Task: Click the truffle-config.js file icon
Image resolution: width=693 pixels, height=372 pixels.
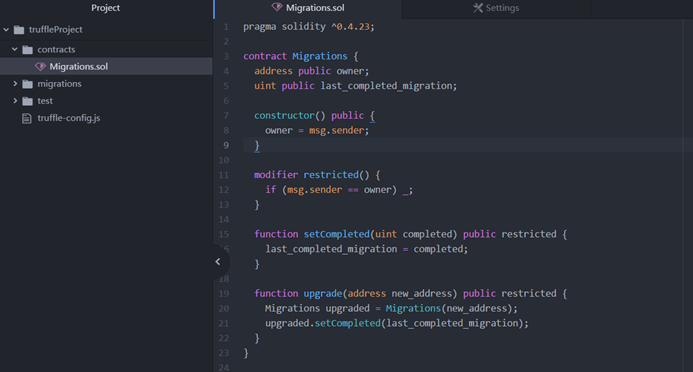Action: (27, 118)
